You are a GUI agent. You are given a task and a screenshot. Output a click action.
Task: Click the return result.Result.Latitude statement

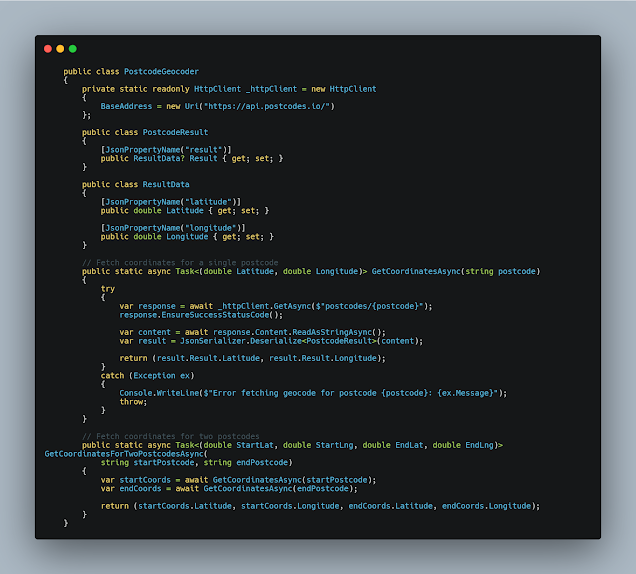(252, 358)
